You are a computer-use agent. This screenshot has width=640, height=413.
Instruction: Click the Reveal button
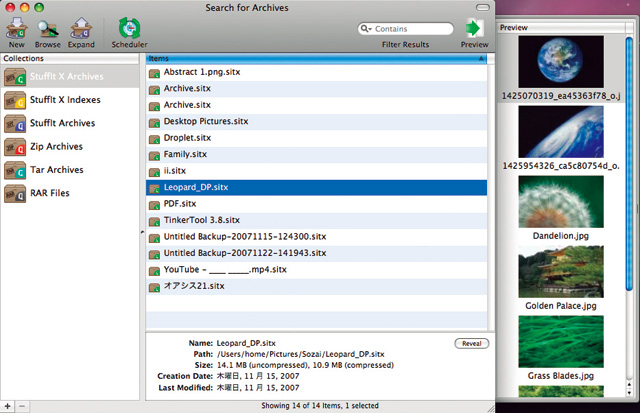[x=471, y=344]
